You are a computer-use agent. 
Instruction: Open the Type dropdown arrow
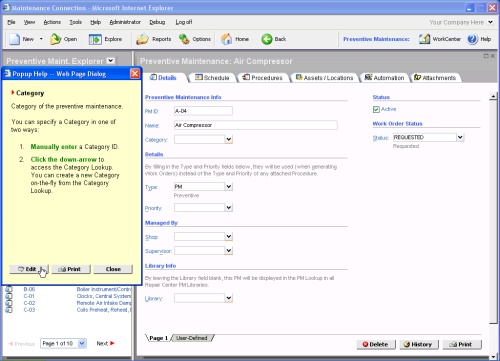click(x=229, y=187)
